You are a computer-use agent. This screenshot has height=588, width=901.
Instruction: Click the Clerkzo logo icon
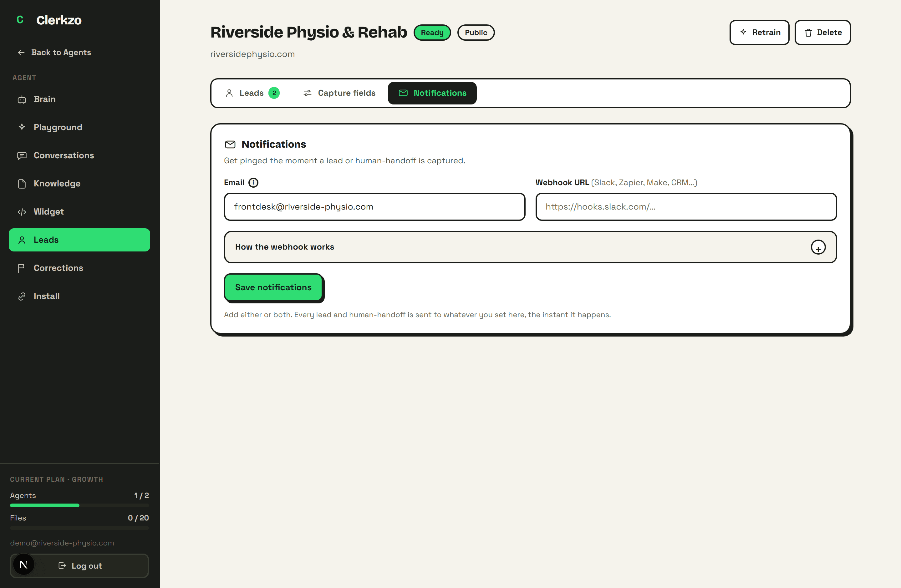click(x=20, y=20)
